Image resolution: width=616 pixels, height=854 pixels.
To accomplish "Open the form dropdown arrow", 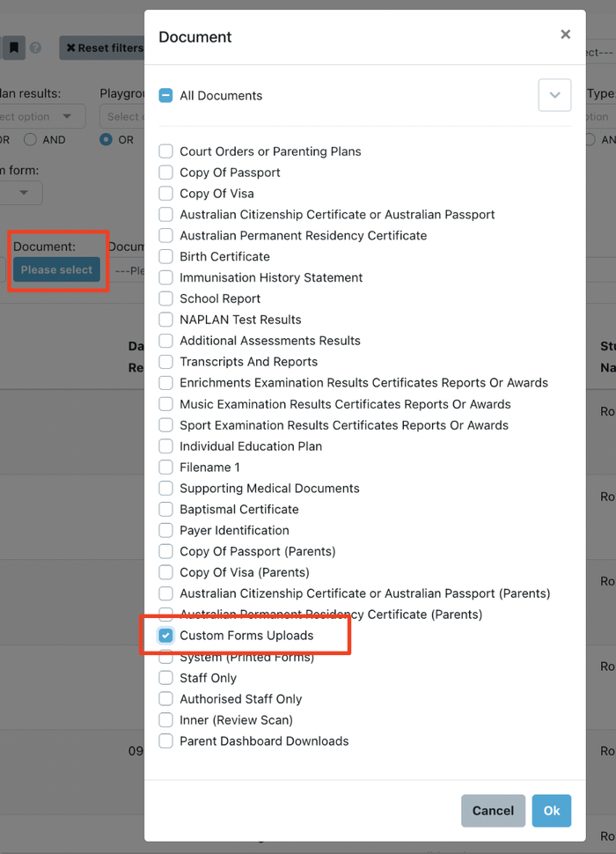I will click(x=24, y=193).
